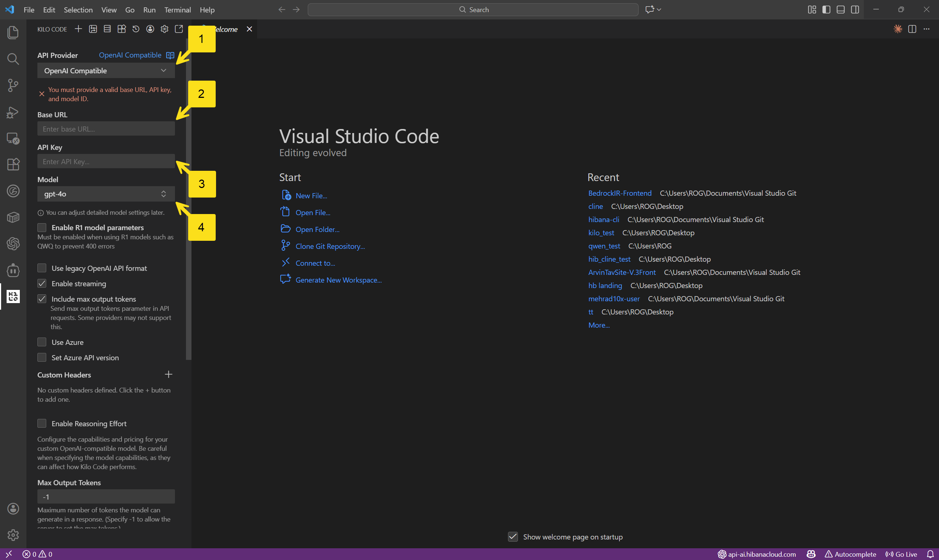Screen dimensions: 939x560
Task: Open the Run and Debug view
Action: (13, 112)
